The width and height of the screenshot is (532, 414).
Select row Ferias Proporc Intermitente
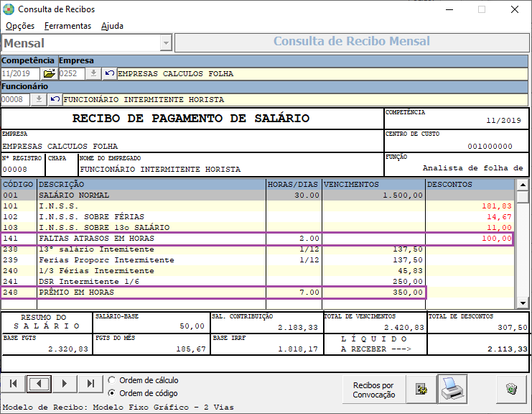[x=258, y=259]
